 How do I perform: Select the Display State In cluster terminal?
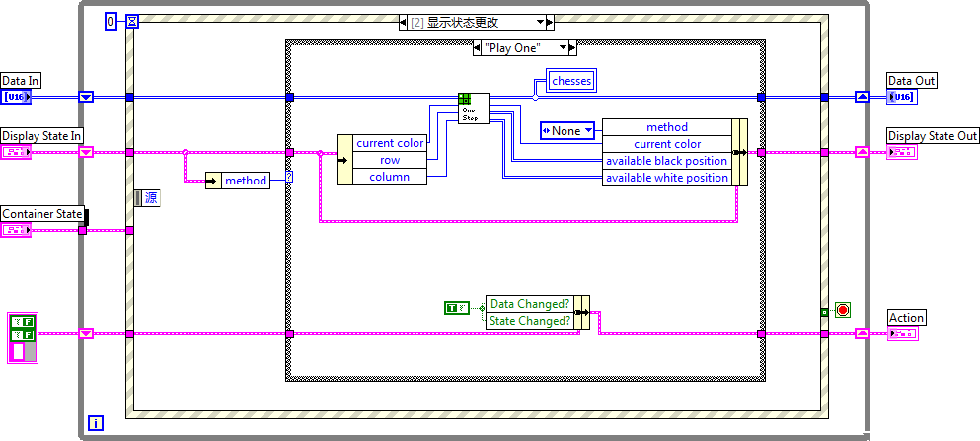coord(17,152)
